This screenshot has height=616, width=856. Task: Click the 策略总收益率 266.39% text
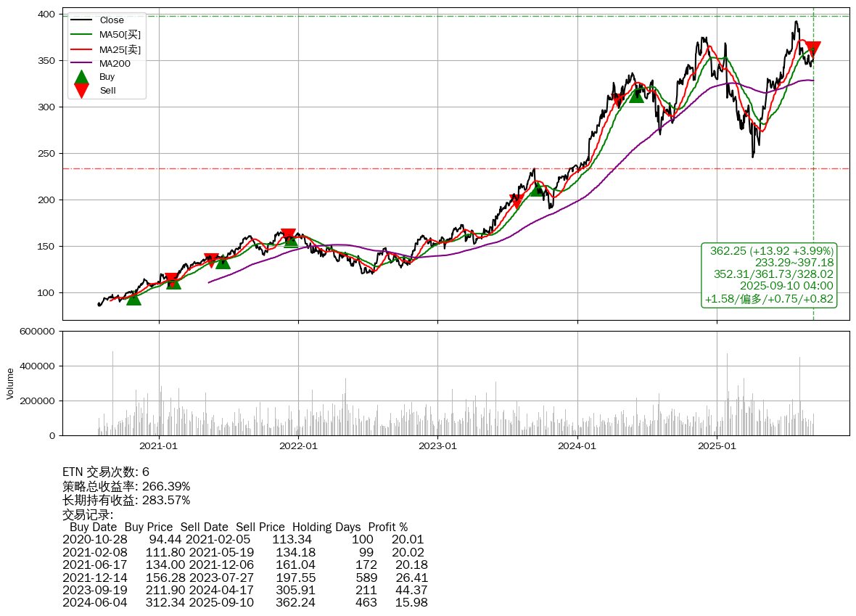coord(126,486)
